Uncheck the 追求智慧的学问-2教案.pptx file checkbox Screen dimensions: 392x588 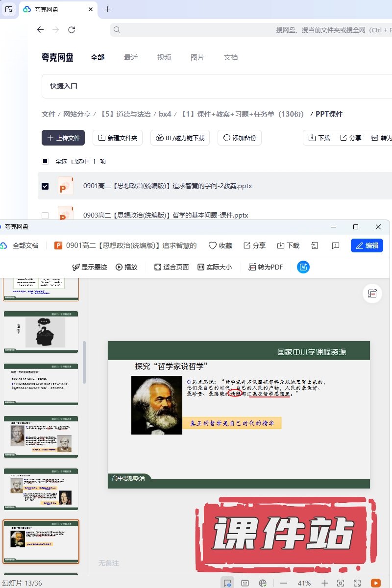pos(45,186)
